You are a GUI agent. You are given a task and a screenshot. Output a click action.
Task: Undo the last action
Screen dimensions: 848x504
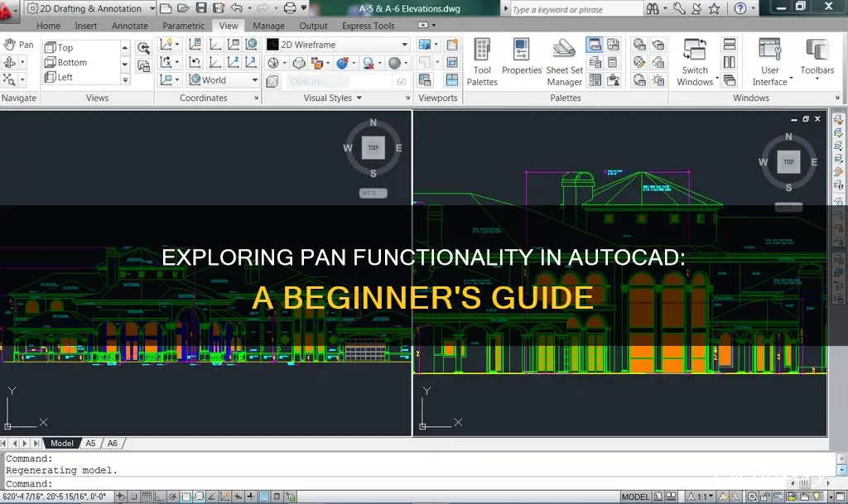tap(236, 8)
